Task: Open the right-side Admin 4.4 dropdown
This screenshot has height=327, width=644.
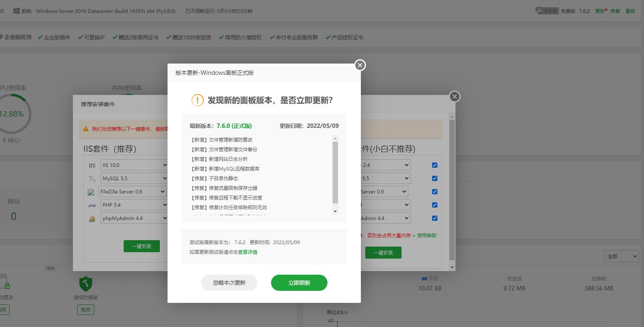Action: point(386,218)
